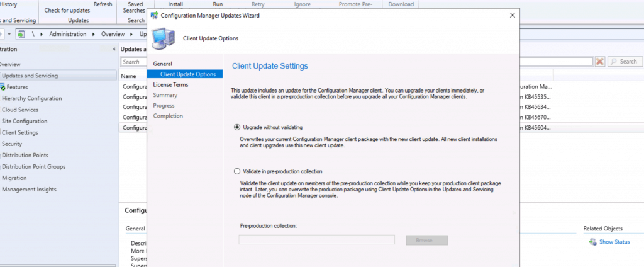Close the Configuration Manager Updates Wizard
644x267 pixels.
512,15
